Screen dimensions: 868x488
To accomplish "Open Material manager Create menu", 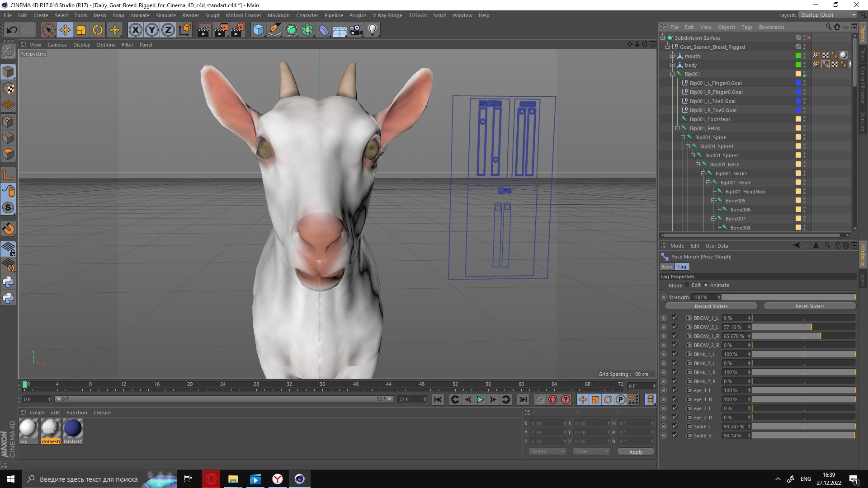I will click(x=37, y=413).
